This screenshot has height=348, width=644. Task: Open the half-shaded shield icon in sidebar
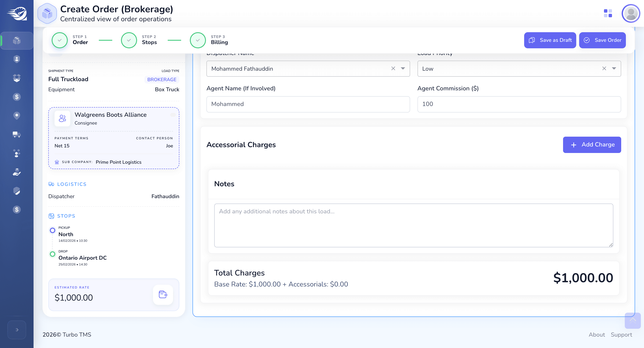[17, 191]
